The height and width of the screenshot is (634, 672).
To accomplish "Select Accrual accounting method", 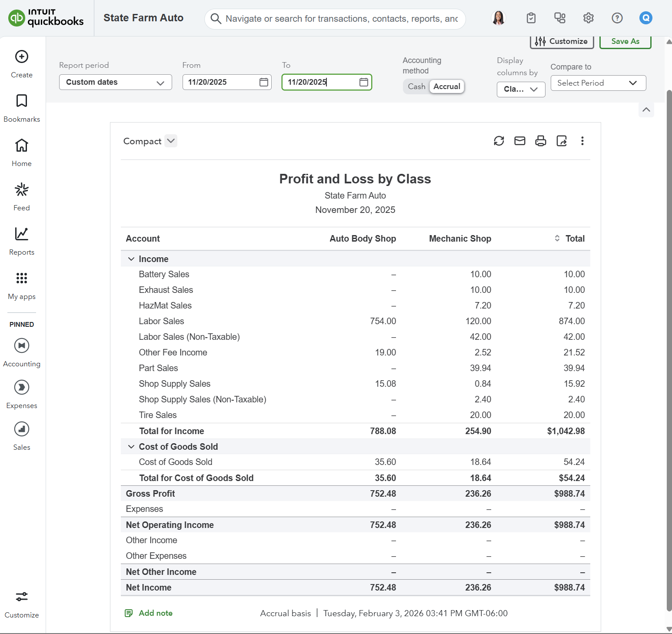I will coord(446,86).
